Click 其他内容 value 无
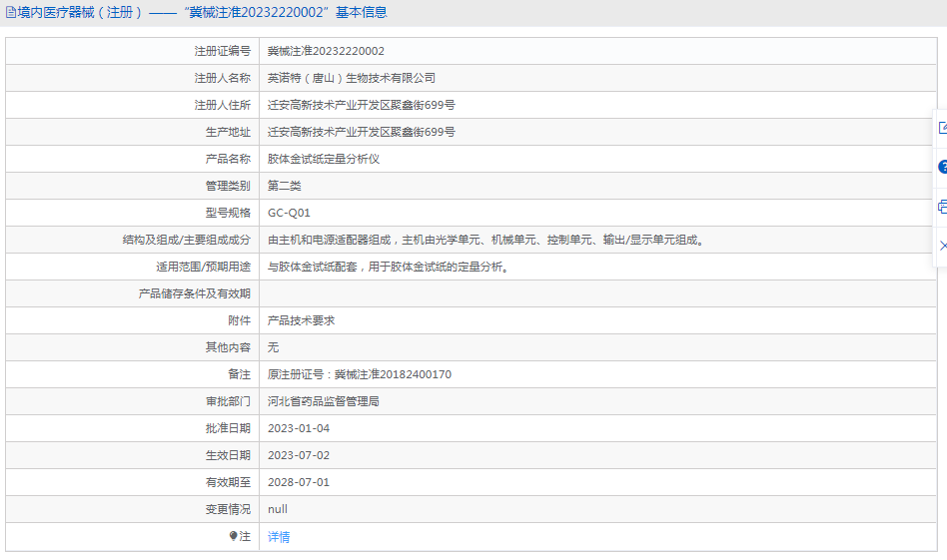 273,347
